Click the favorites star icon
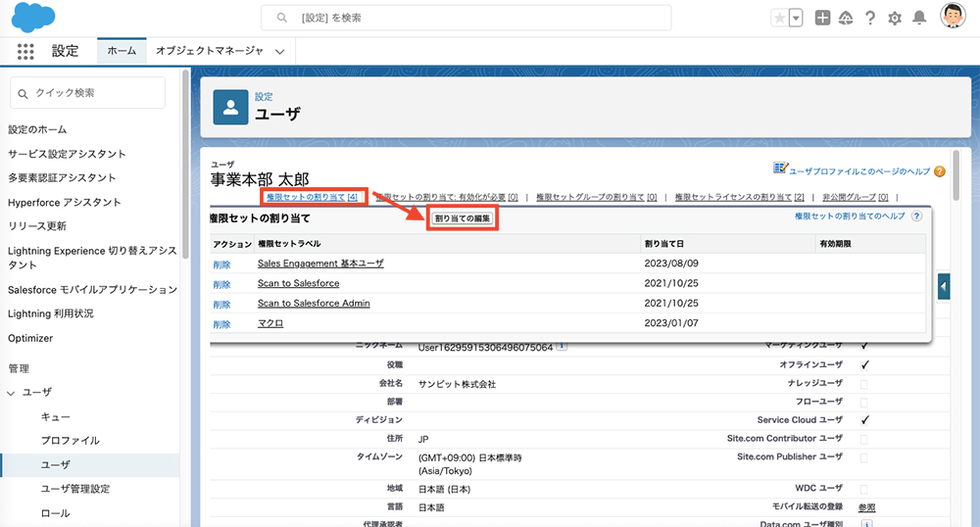The image size is (980, 527). click(779, 18)
